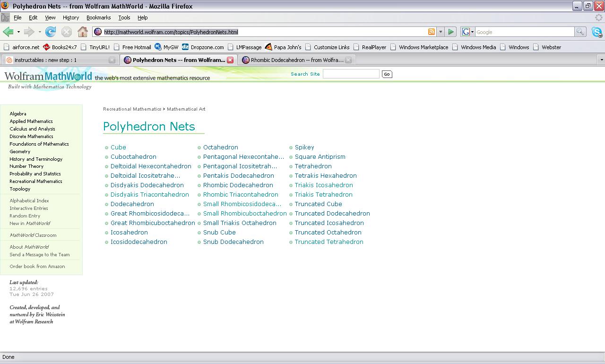The image size is (605, 364).
Task: Close the instructables tab
Action: pyautogui.click(x=112, y=60)
